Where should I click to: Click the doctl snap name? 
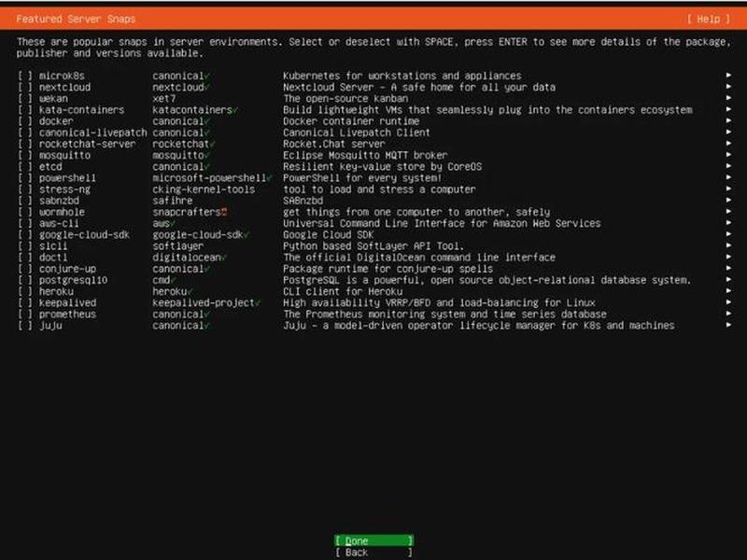click(x=53, y=258)
